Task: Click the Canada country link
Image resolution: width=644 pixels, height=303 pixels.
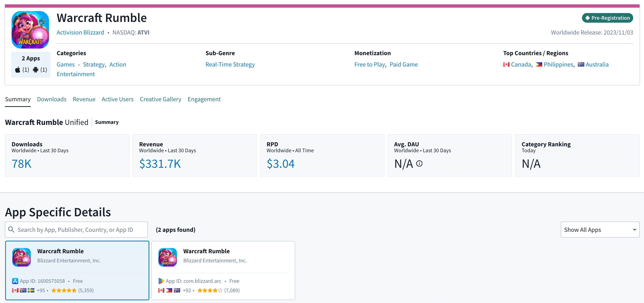Action: point(521,64)
